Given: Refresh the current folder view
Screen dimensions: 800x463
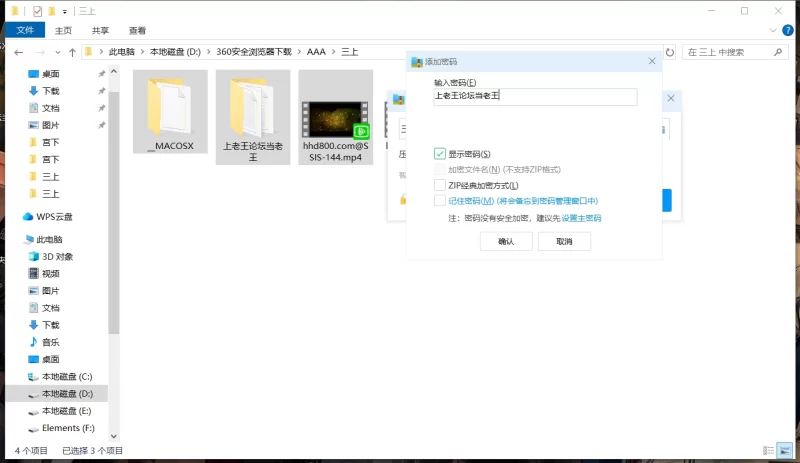Looking at the screenshot, I should tap(670, 52).
